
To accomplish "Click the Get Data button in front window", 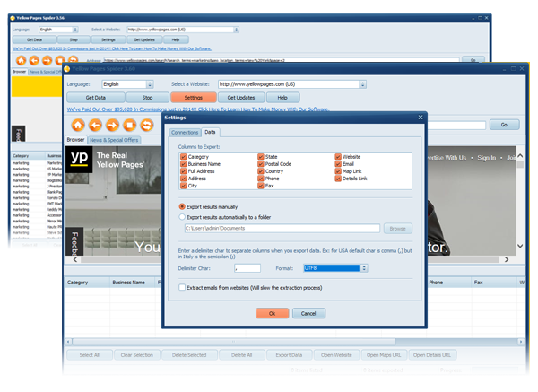I will click(x=96, y=98).
